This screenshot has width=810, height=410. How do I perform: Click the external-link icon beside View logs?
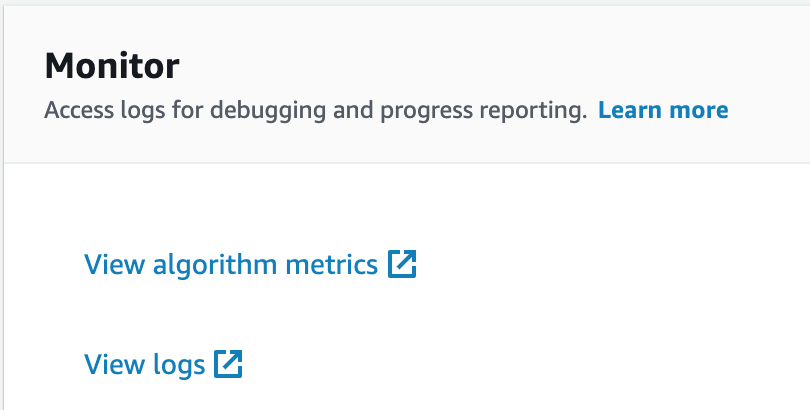[228, 364]
